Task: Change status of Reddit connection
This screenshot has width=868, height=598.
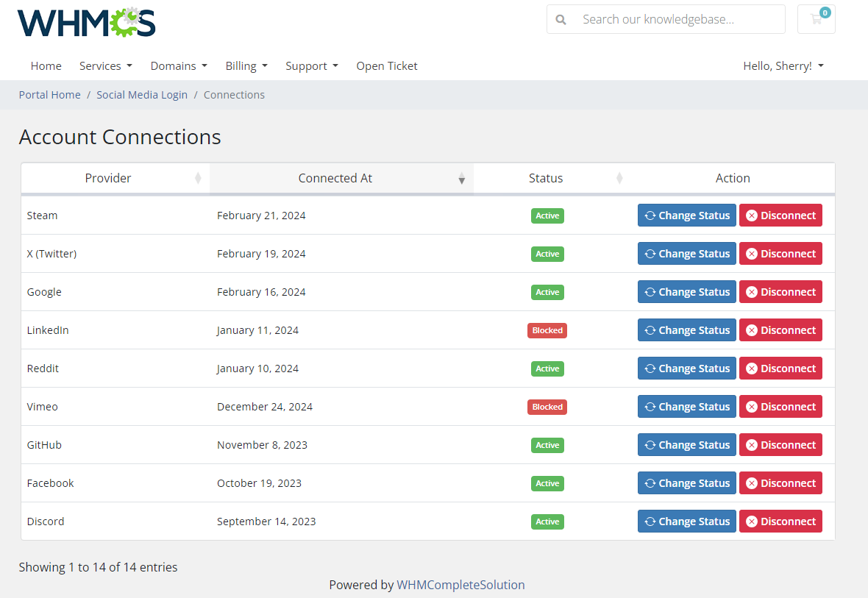Action: (687, 369)
